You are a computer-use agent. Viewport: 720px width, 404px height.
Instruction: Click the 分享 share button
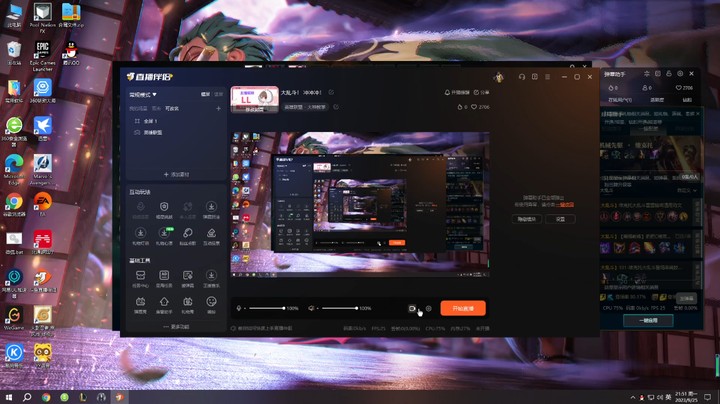[481, 92]
